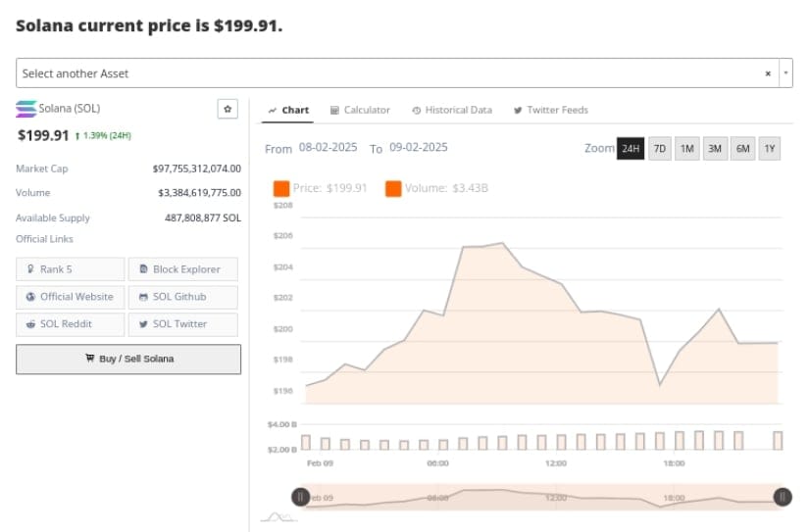Switch to the Calculator tab

pos(360,110)
